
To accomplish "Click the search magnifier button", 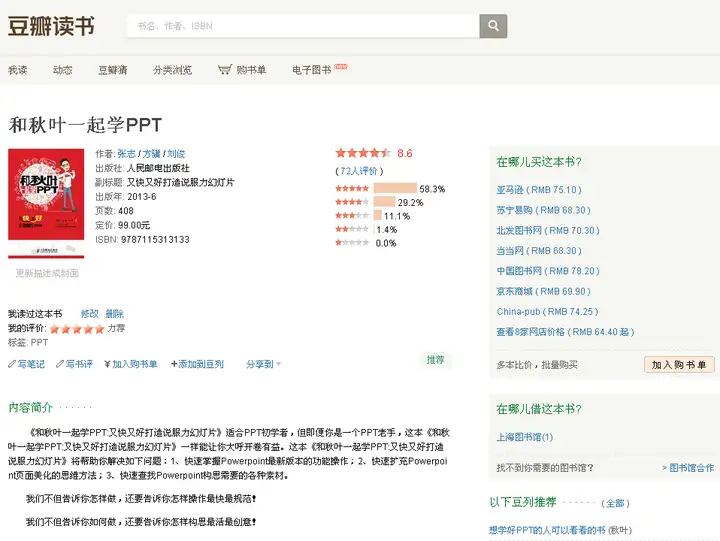I will [493, 26].
